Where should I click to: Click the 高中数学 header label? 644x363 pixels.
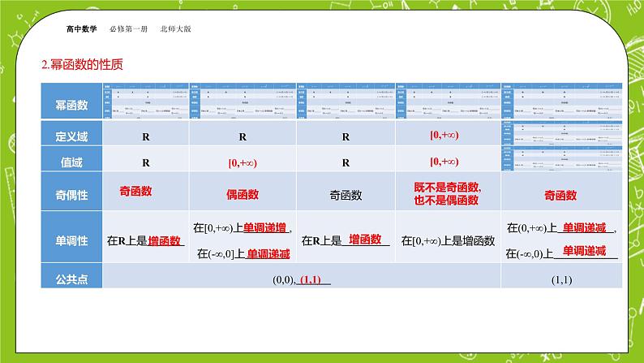pos(82,28)
